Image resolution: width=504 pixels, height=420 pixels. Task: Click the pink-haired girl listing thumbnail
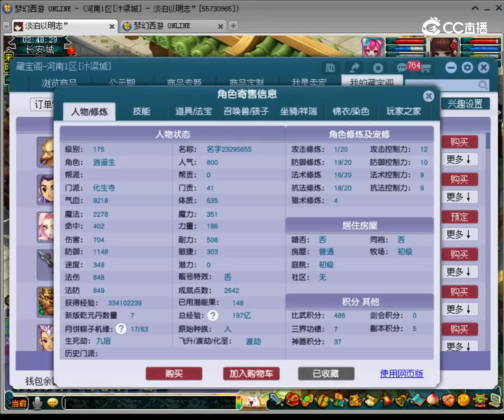click(46, 227)
